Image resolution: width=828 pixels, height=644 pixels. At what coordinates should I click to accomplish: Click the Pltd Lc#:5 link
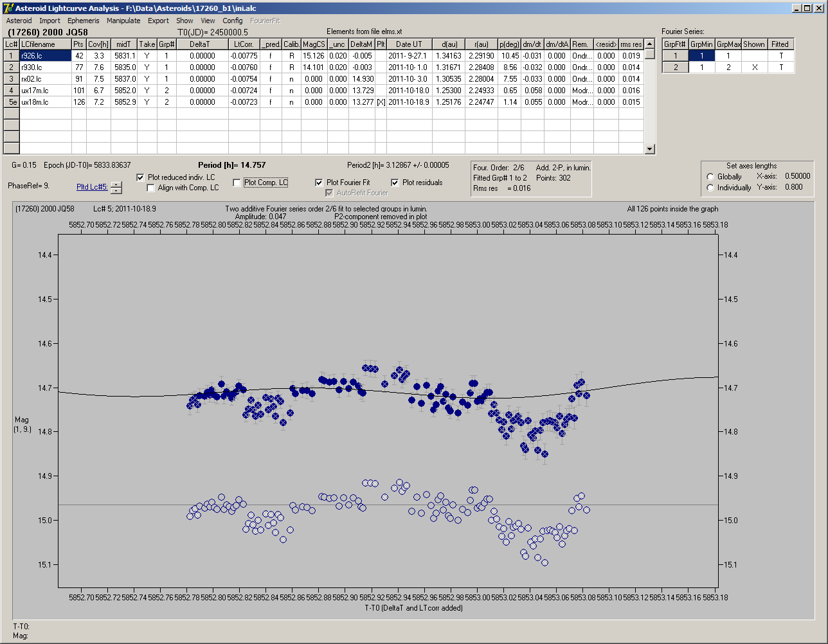point(92,187)
